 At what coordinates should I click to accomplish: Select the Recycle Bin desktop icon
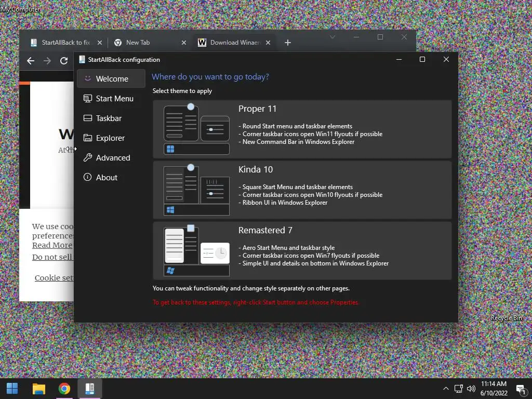click(506, 317)
